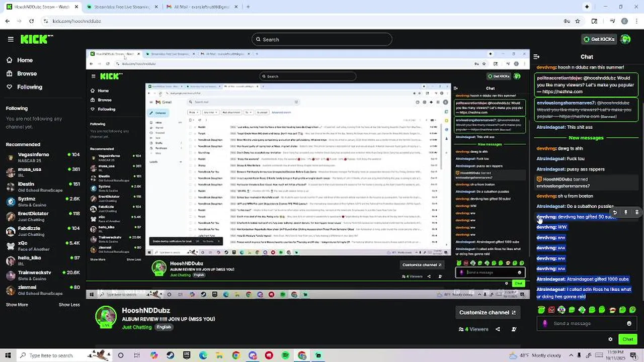Click the icon right of the share icon
Image resolution: width=644 pixels, height=362 pixels.
514,329
